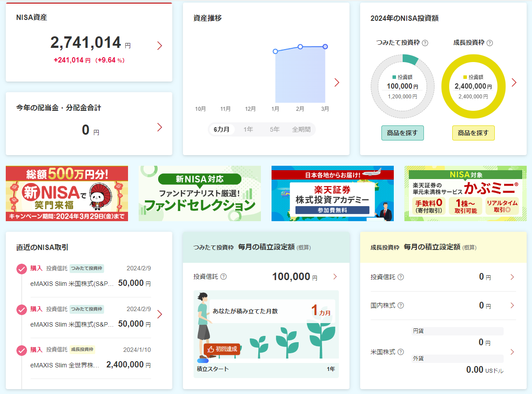This screenshot has height=394, width=532.
Task: Click yellow 商品を探す button under 成長投資枠
Action: (473, 133)
